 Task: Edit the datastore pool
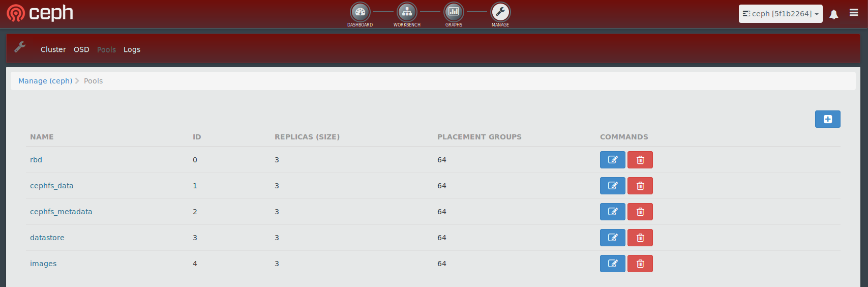pos(612,238)
